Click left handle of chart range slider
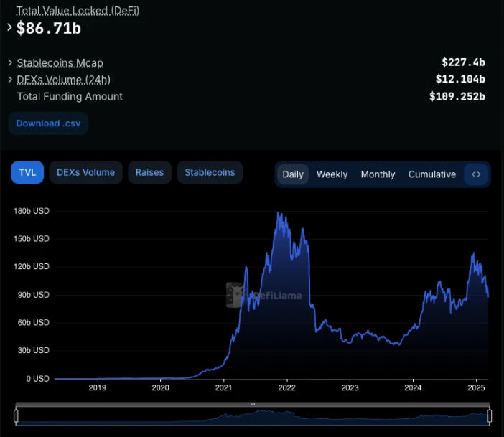 (16, 415)
